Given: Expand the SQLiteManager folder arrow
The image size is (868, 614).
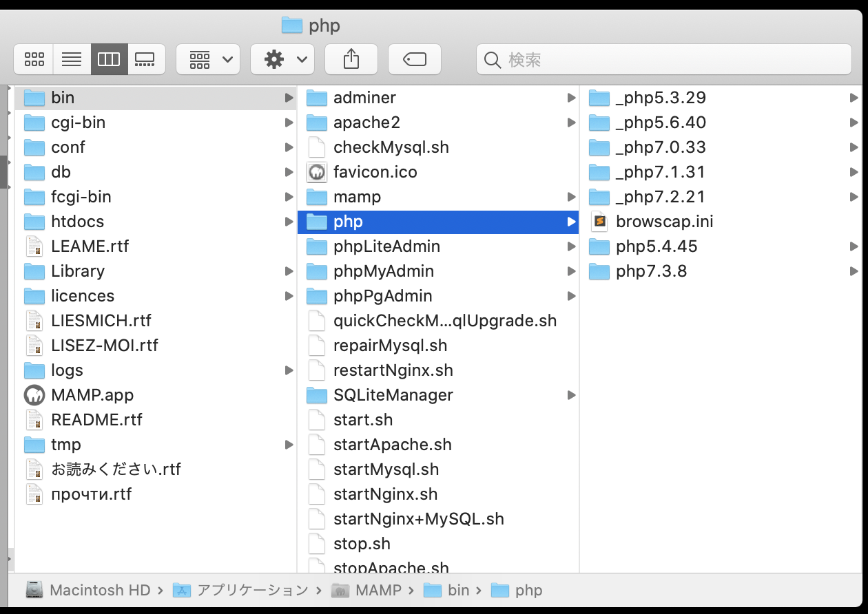Looking at the screenshot, I should pyautogui.click(x=571, y=395).
